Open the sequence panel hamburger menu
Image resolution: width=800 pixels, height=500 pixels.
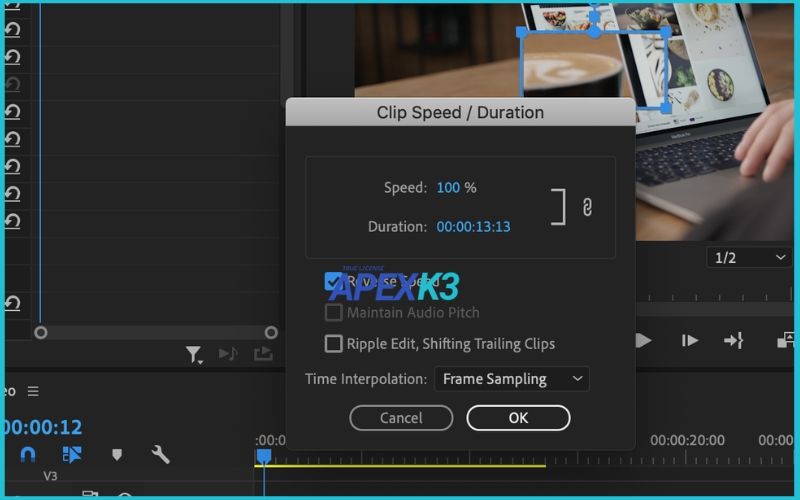tap(33, 391)
